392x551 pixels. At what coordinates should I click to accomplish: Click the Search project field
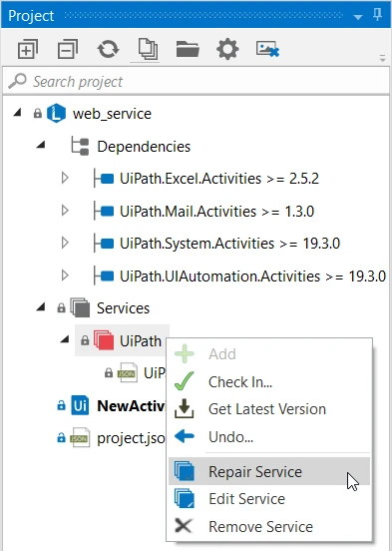tap(196, 82)
